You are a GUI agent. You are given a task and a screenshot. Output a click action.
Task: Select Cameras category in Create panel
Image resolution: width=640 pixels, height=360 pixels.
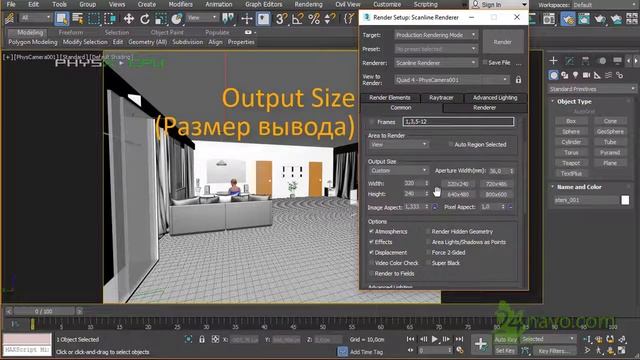pos(587,75)
